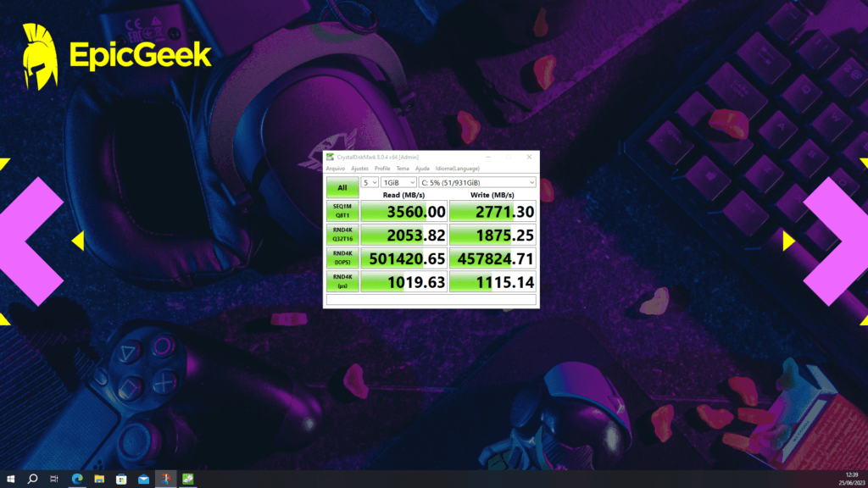Open Task View from the taskbar
868x488 pixels.
coord(54,479)
